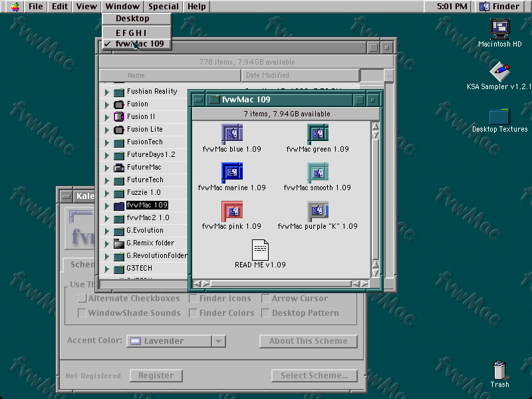This screenshot has width=532, height=399.
Task: Expand the Fuzzie 1.0 folder triangle
Action: click(x=106, y=193)
